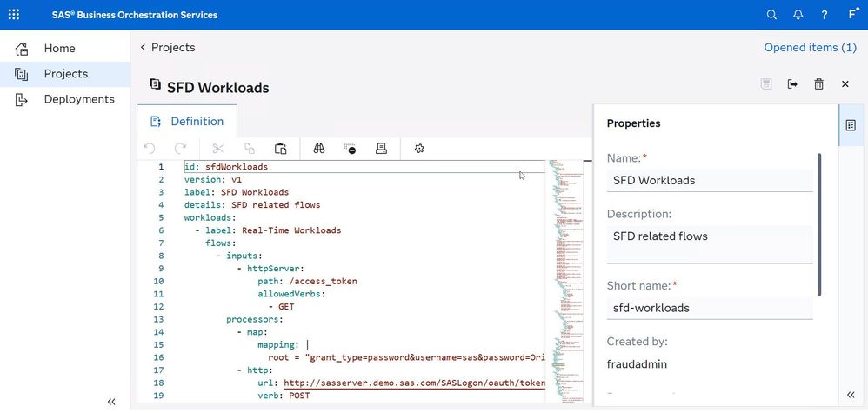The height and width of the screenshot is (413, 868).
Task: Collapse the Properties side panel
Action: tap(851, 394)
